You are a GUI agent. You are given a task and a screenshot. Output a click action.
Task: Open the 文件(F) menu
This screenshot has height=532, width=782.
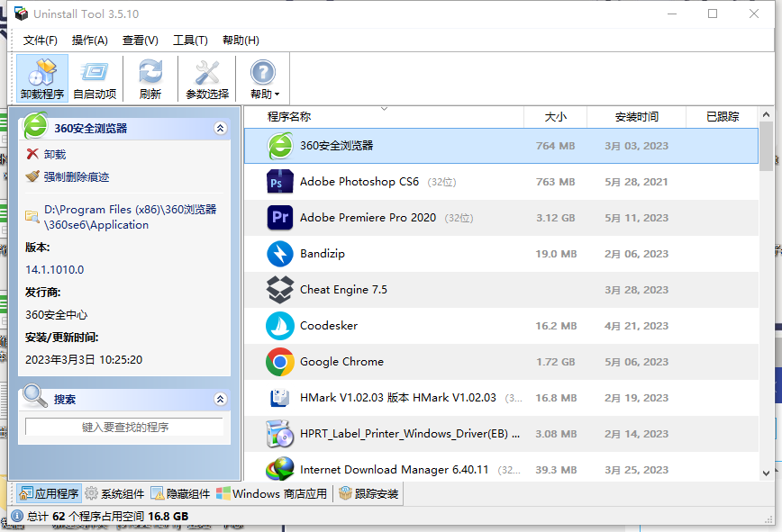(40, 40)
